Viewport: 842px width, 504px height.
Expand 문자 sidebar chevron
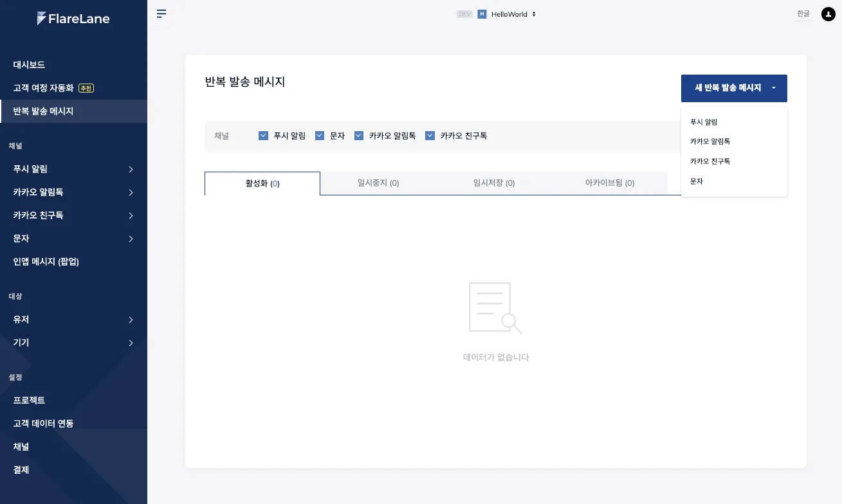point(131,239)
